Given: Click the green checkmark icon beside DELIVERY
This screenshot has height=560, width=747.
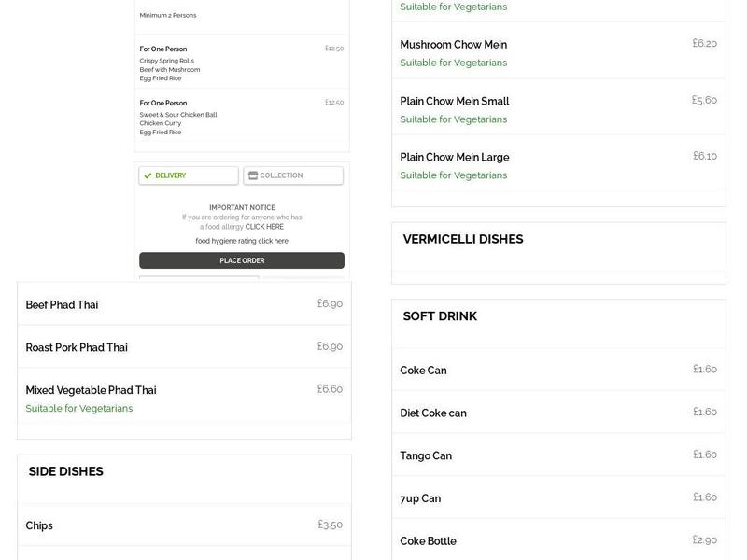Looking at the screenshot, I should 148,175.
